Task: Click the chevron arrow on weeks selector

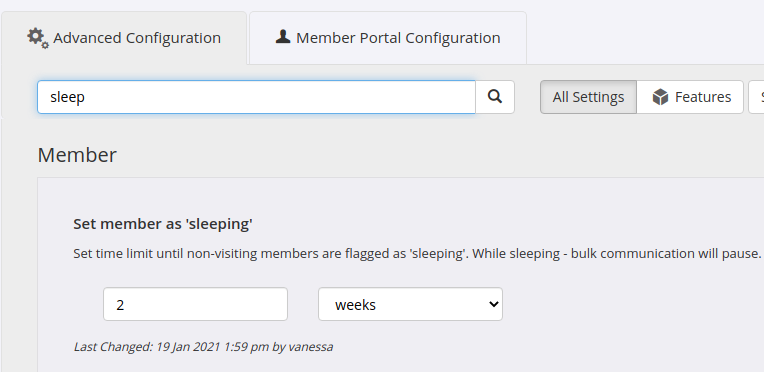Action: (494, 304)
